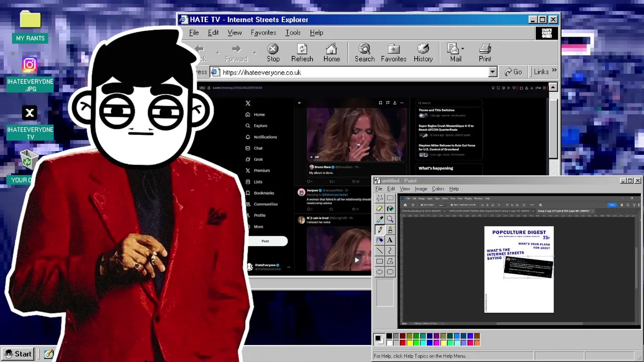This screenshot has width=644, height=362.
Task: Expand the Links bar chevron
Action: pos(554,71)
